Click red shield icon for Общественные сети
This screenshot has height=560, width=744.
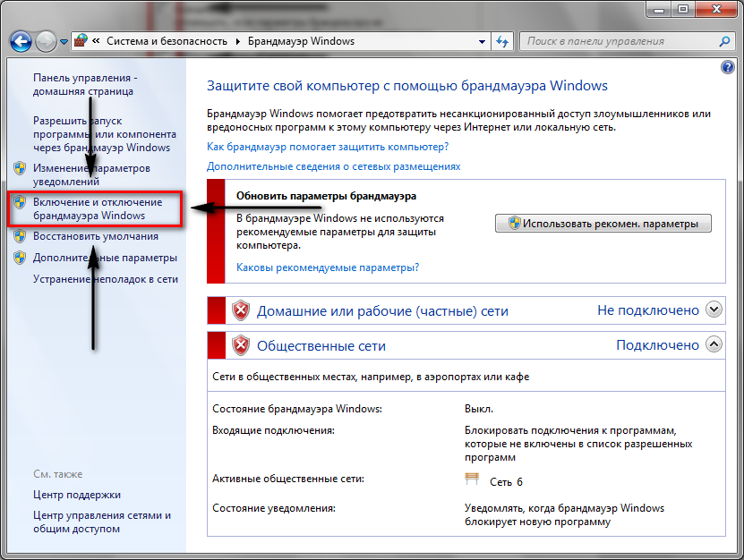pos(241,344)
